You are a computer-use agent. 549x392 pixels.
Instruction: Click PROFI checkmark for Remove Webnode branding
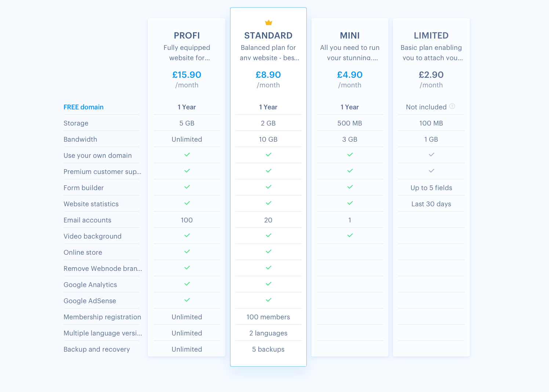coord(187,268)
